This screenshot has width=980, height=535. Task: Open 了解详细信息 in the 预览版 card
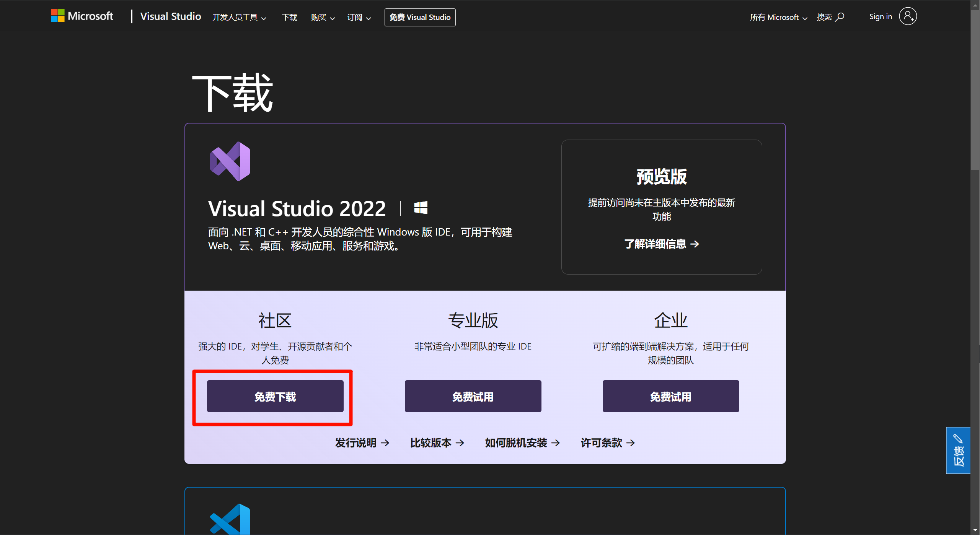pyautogui.click(x=661, y=244)
